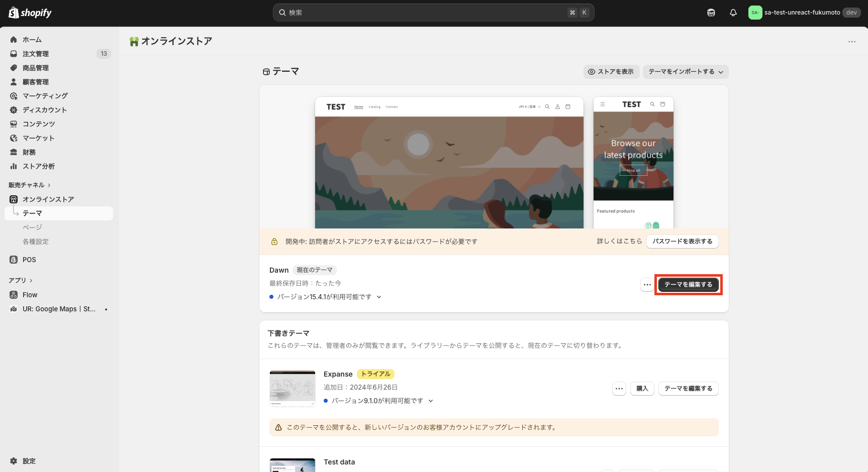Click the POS bag icon
This screenshot has height=472, width=868.
[x=14, y=260]
